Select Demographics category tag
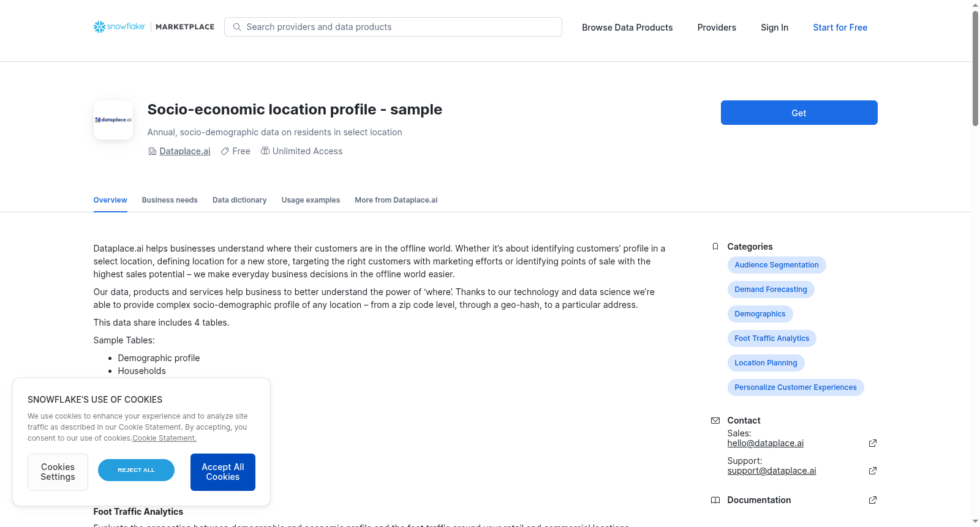The image size is (980, 527). pos(759,314)
